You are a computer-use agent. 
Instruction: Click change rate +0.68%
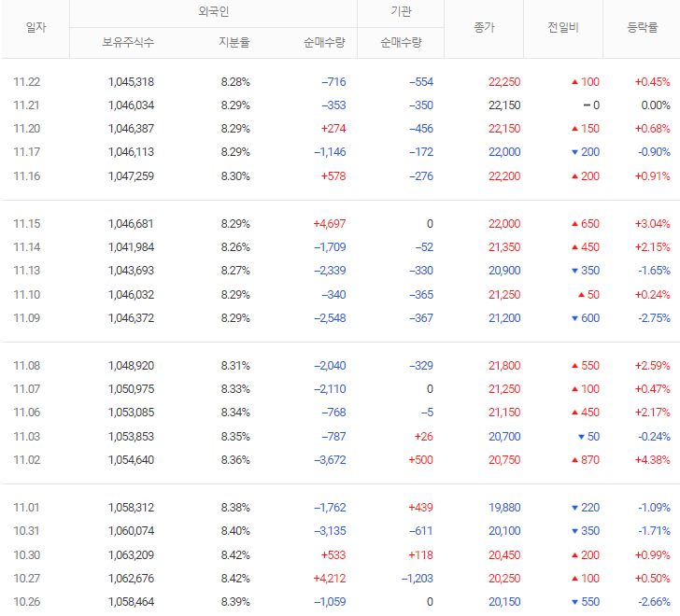tap(653, 129)
